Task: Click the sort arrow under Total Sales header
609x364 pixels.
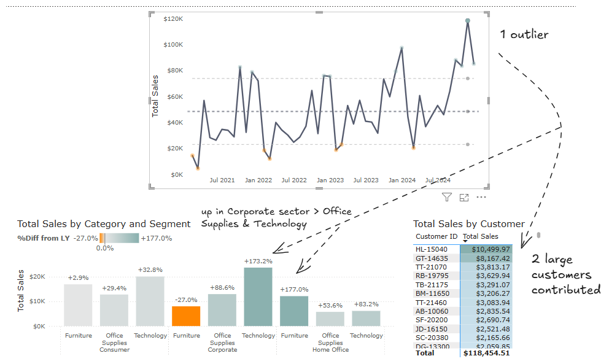Action: pos(465,241)
